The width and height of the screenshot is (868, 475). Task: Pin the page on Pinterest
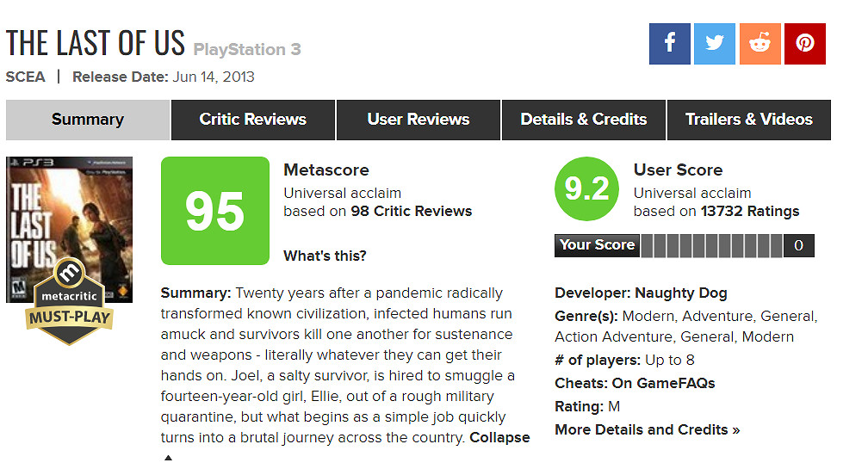805,44
